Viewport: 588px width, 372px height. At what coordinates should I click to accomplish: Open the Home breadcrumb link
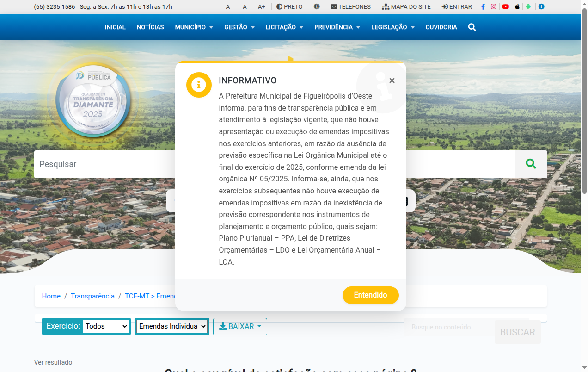pos(51,296)
